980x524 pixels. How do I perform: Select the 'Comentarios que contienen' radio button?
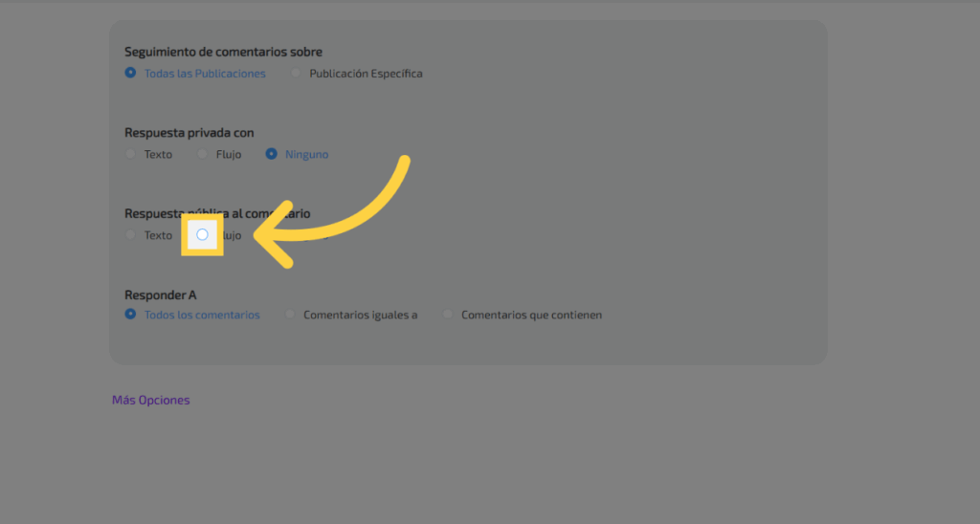[447, 315]
